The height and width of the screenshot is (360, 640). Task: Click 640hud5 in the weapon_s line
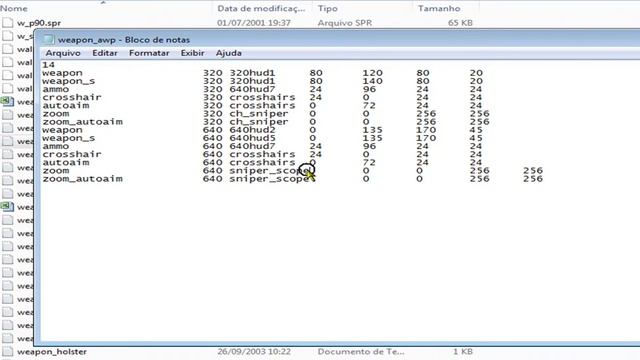(252, 138)
